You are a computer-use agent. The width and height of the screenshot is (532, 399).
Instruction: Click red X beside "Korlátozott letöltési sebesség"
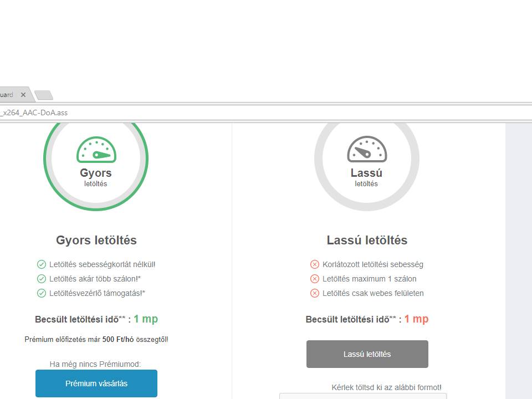(x=315, y=264)
